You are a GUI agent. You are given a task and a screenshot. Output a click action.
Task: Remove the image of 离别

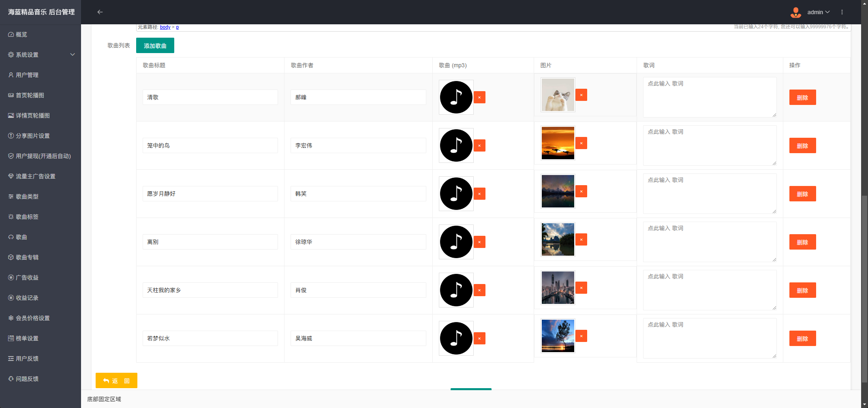(581, 239)
